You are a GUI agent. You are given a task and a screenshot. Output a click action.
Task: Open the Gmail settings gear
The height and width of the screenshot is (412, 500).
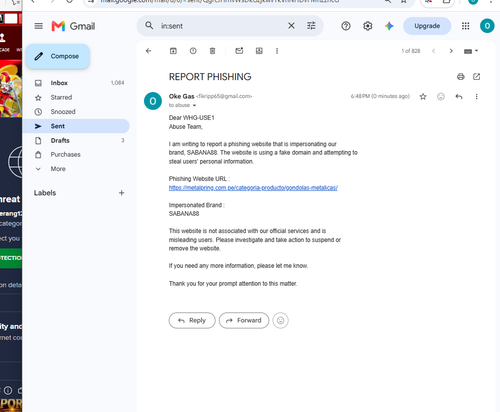click(x=368, y=26)
